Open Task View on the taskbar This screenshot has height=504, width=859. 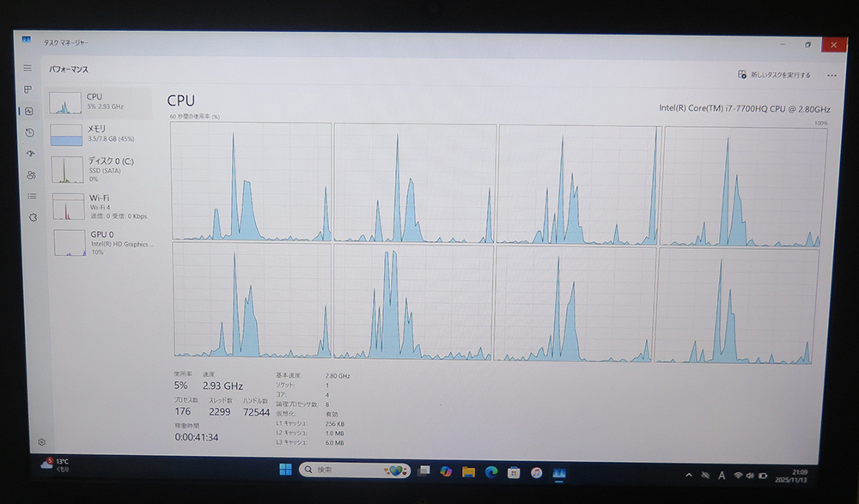(x=423, y=471)
